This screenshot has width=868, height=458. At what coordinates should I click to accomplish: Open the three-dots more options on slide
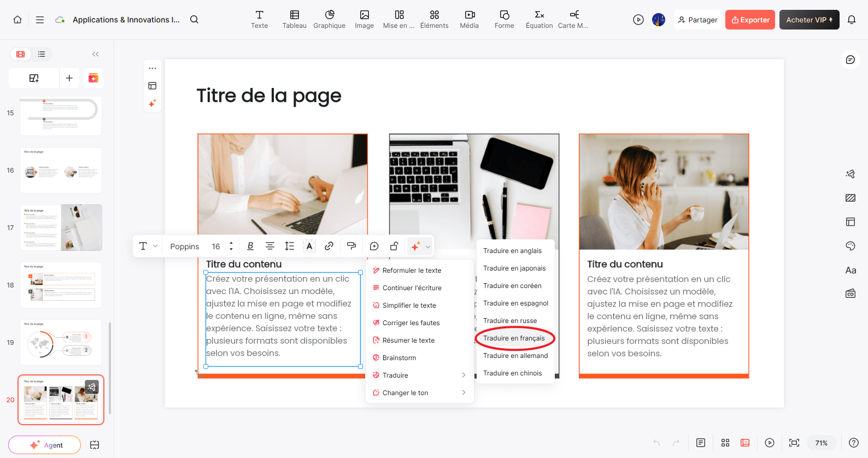pos(153,68)
